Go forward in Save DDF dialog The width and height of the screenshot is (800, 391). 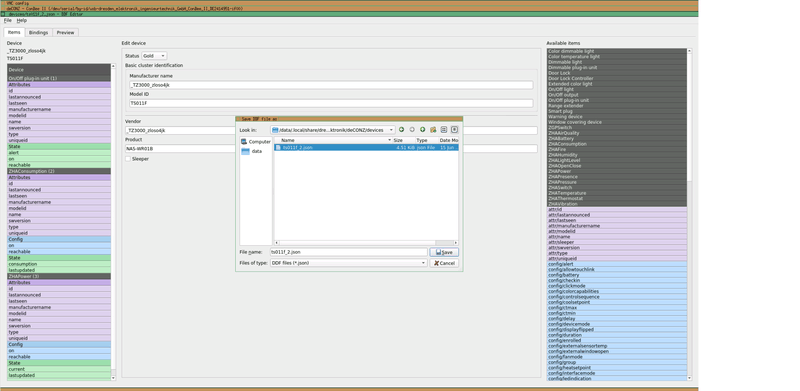412,130
